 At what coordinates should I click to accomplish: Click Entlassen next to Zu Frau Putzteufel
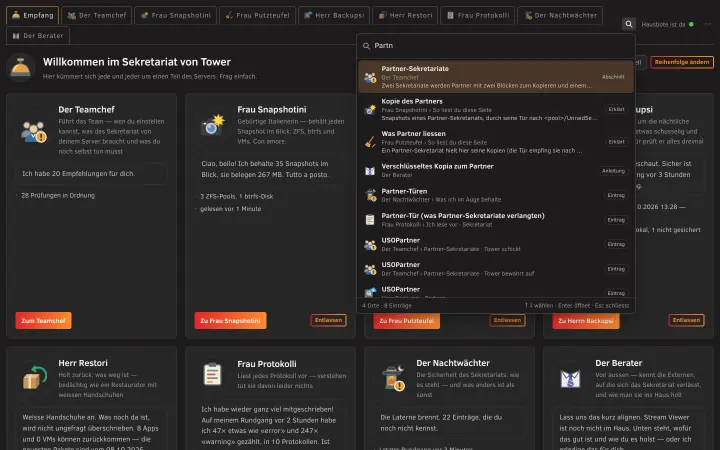click(507, 320)
